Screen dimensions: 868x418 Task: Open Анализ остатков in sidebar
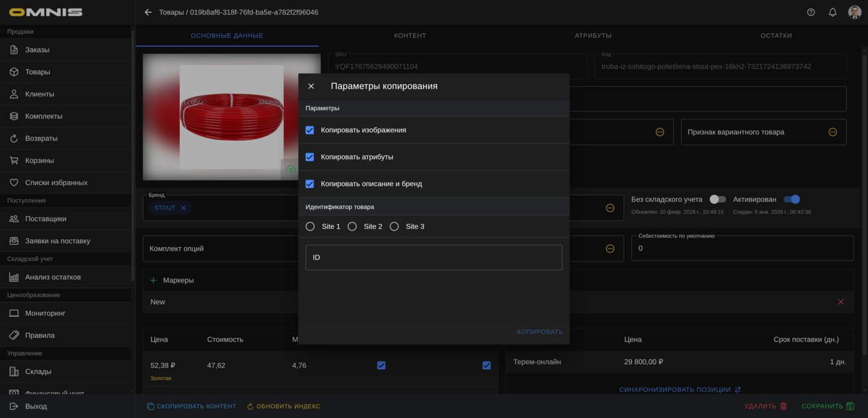[53, 277]
